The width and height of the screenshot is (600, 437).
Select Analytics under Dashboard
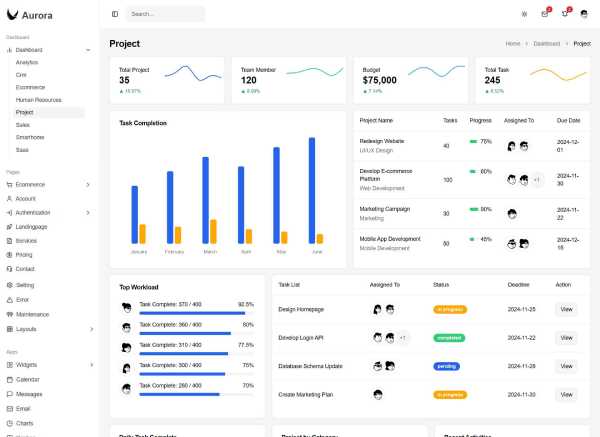click(x=27, y=62)
